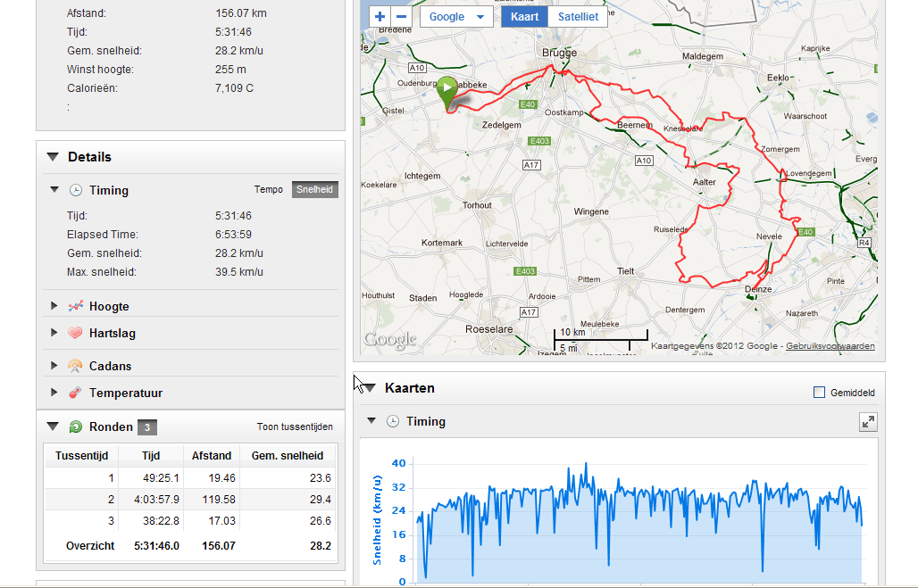Expand the Hoogte section arrow
918x588 pixels.
click(x=54, y=306)
